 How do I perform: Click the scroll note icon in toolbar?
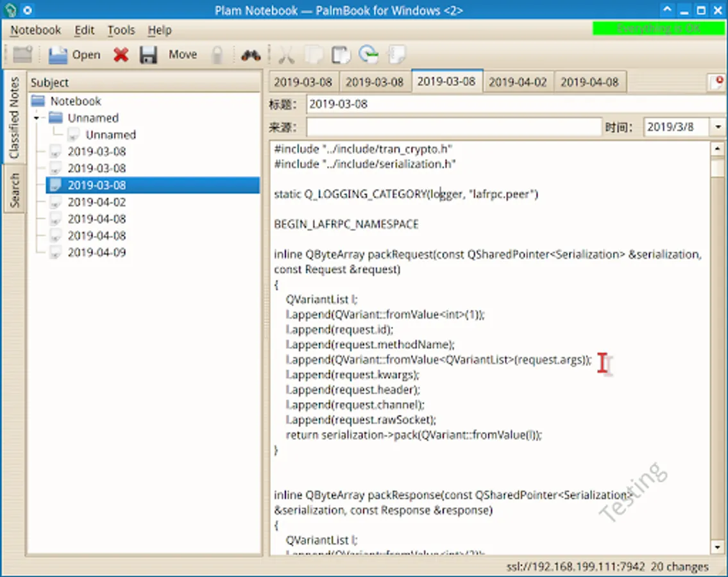pyautogui.click(x=396, y=54)
